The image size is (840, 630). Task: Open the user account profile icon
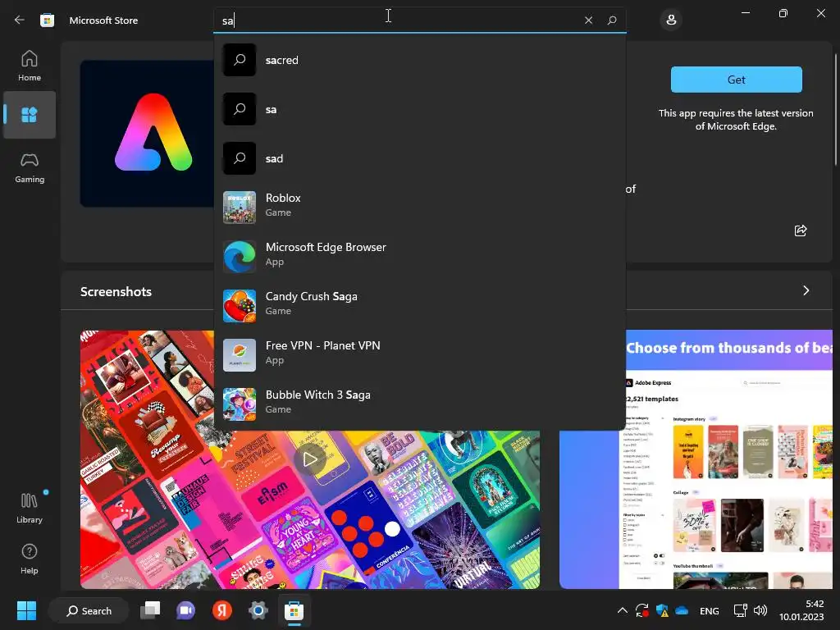click(671, 20)
